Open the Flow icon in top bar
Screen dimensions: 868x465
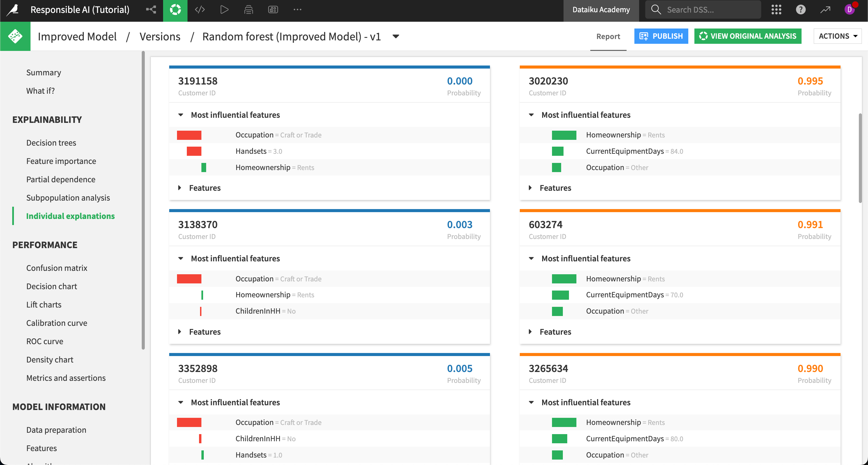point(151,10)
